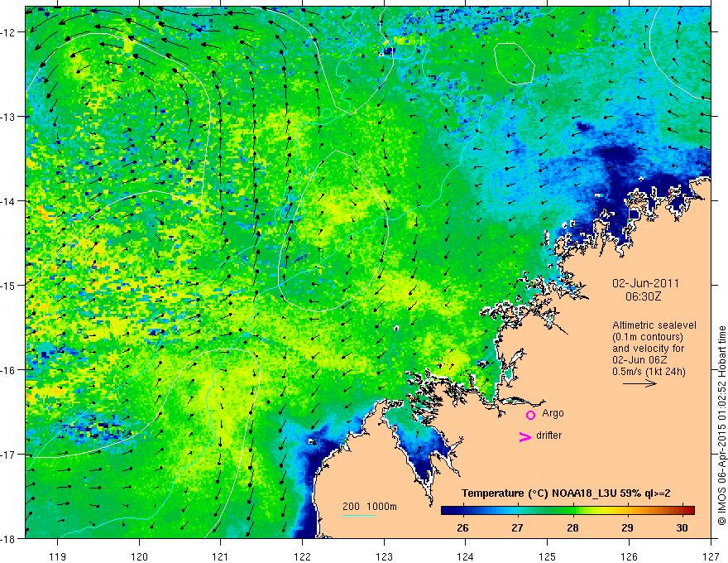Click the longitude axis label '122'

302,556
